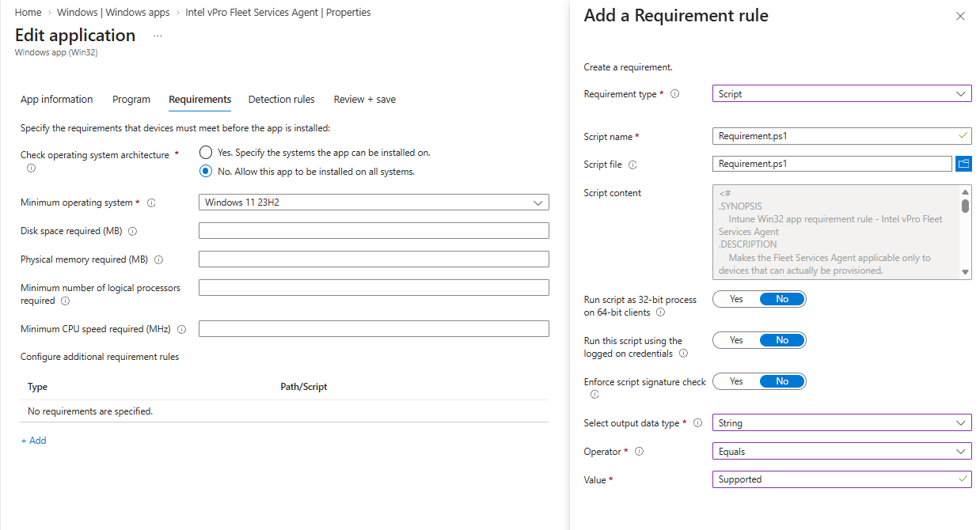Open the Detection rules tab
Screen dimensions: 980x530
281,100
